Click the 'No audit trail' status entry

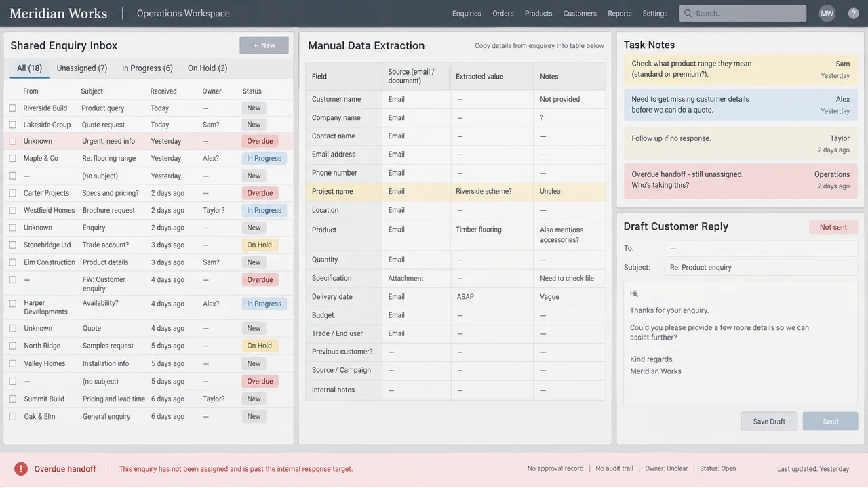[x=614, y=469]
